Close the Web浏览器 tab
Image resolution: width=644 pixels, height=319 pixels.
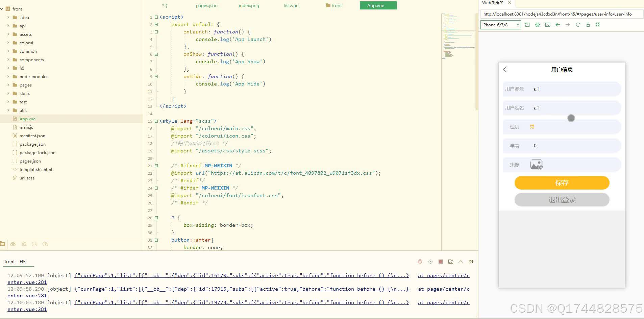coord(510,3)
